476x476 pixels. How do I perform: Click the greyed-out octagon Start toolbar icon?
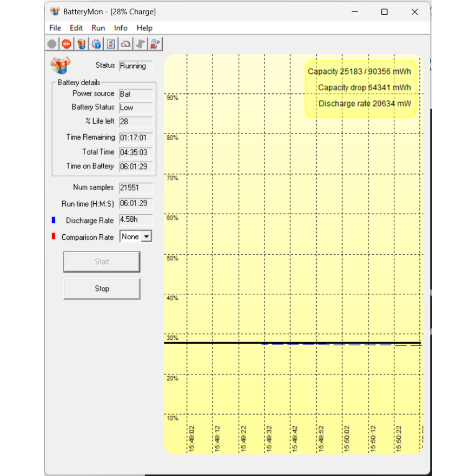(52, 44)
